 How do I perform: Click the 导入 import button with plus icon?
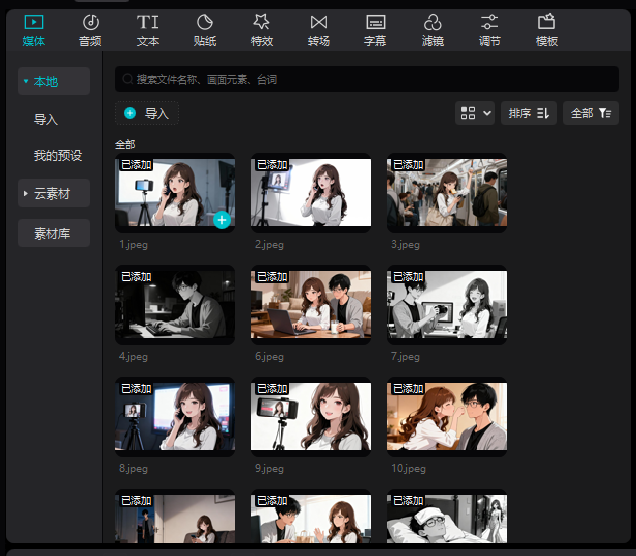click(x=147, y=113)
